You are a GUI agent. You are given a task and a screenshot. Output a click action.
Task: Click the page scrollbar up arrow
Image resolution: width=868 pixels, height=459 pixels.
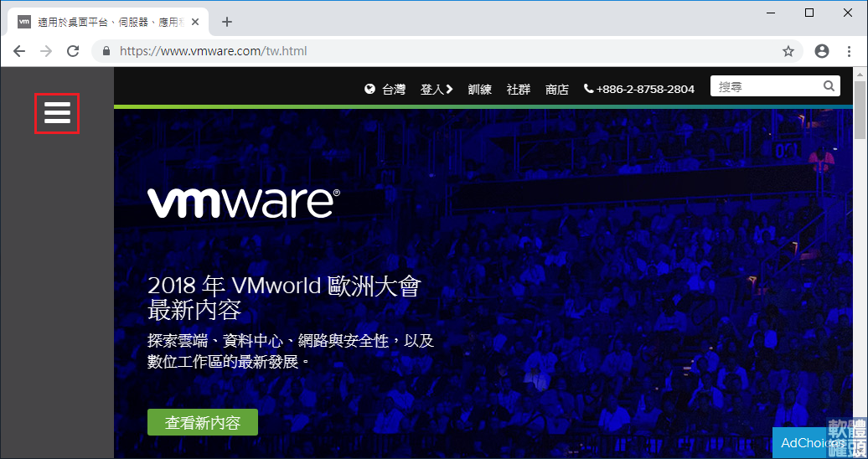(x=860, y=75)
